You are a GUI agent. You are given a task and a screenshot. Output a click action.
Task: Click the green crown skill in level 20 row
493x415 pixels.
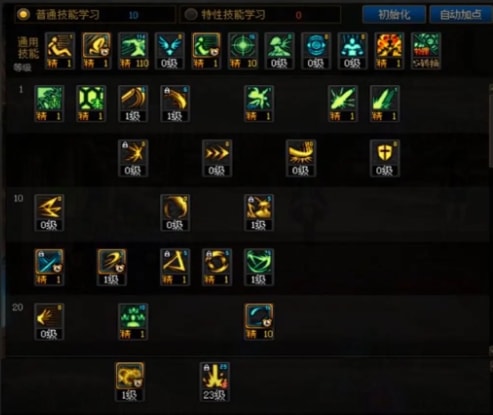[x=133, y=322]
